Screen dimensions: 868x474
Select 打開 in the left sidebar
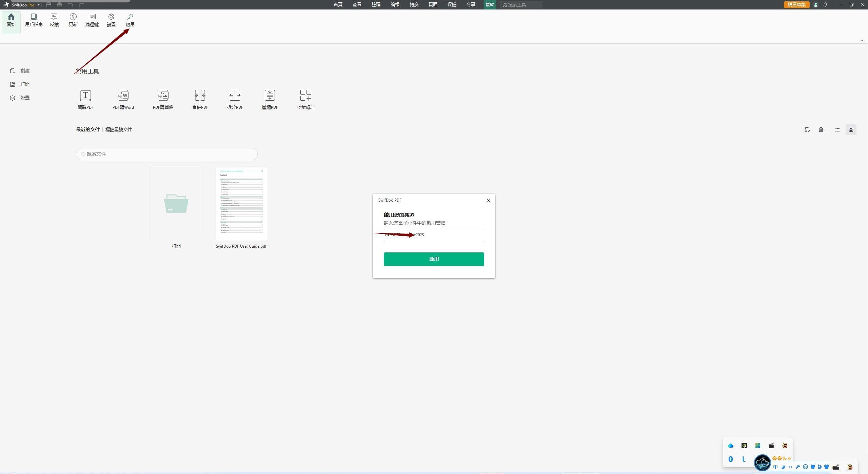[20, 84]
